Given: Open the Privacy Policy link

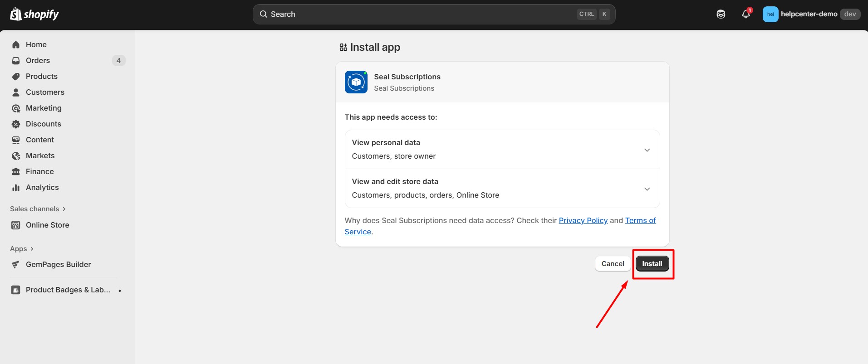Looking at the screenshot, I should (583, 220).
